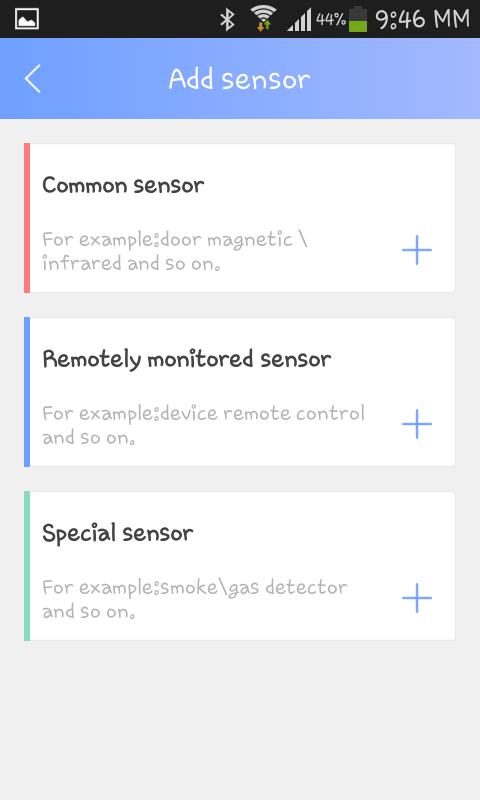Tap the Bluetooth status icon

click(227, 19)
